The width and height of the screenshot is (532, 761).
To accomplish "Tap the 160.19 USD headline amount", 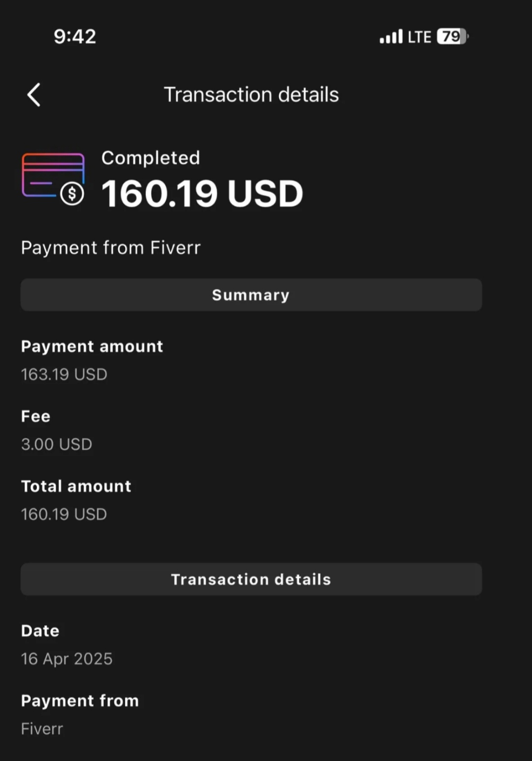I will [202, 193].
